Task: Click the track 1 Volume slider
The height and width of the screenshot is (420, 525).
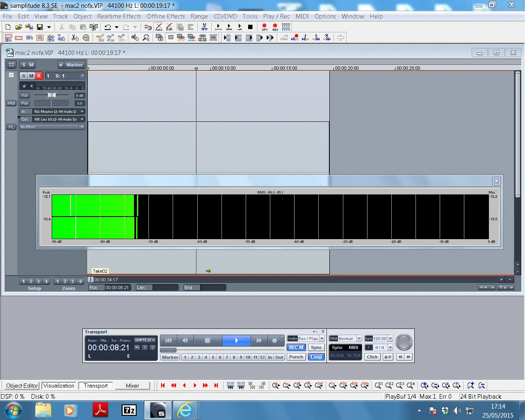Action: tap(52, 95)
